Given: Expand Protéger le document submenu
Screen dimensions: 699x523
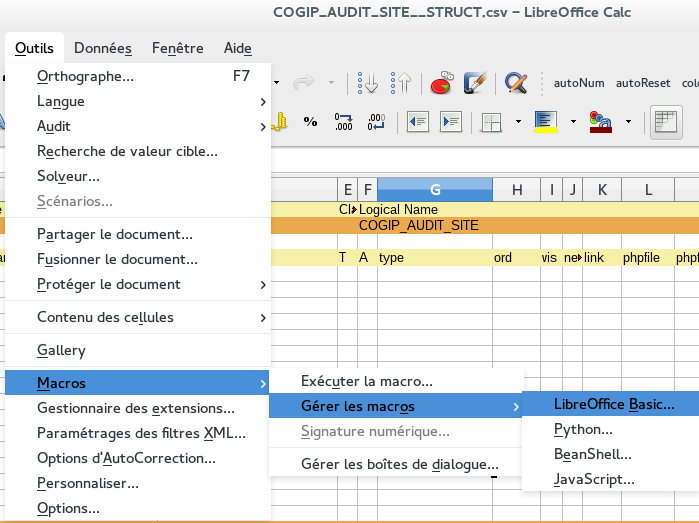Looking at the screenshot, I should 138,284.
